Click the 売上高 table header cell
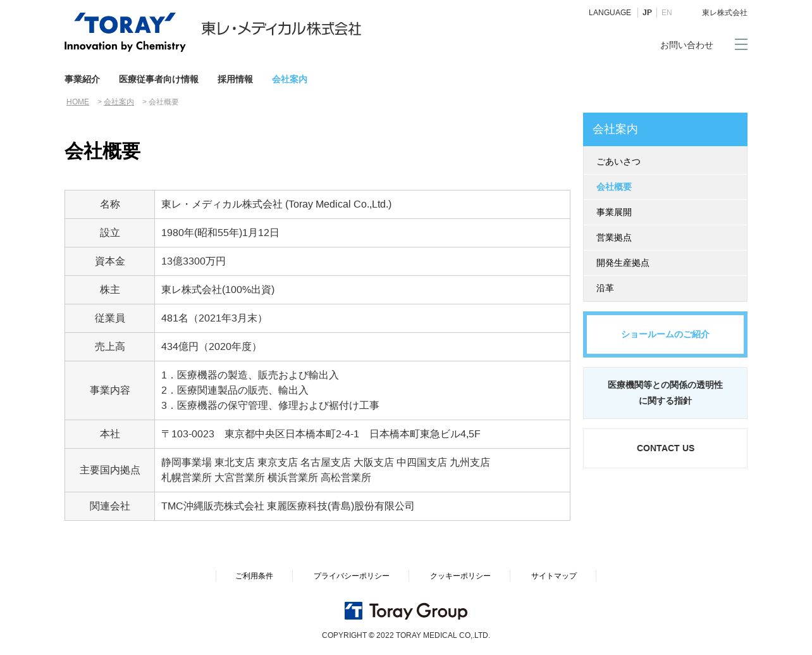This screenshot has width=812, height=655. point(110,347)
